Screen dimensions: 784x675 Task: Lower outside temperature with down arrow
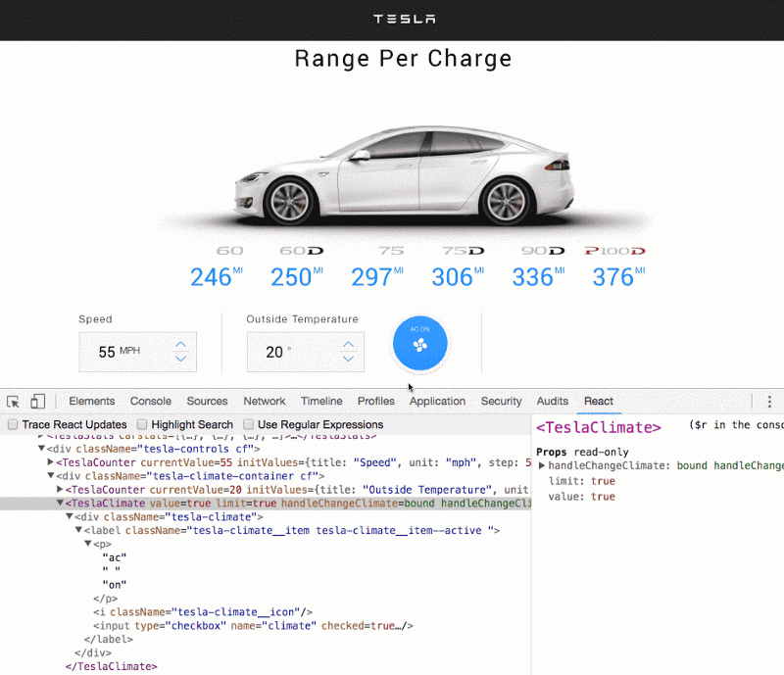coord(348,359)
